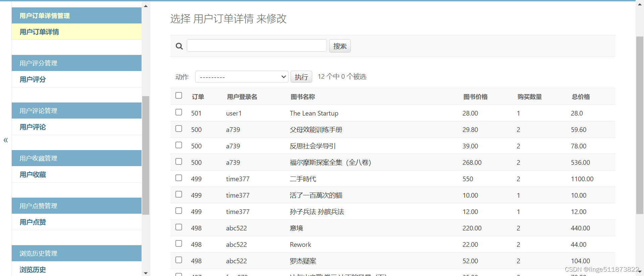Sort by 图书价格 column header

475,97
